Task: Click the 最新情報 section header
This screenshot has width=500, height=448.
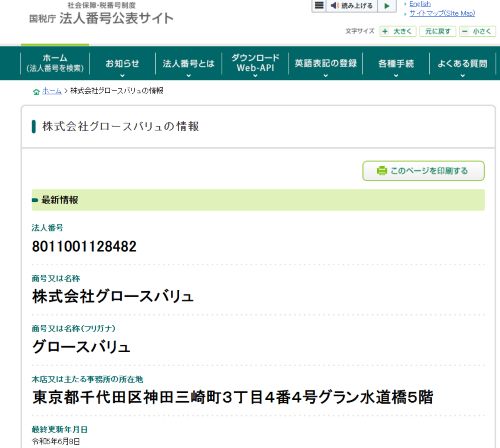Action: [x=258, y=200]
